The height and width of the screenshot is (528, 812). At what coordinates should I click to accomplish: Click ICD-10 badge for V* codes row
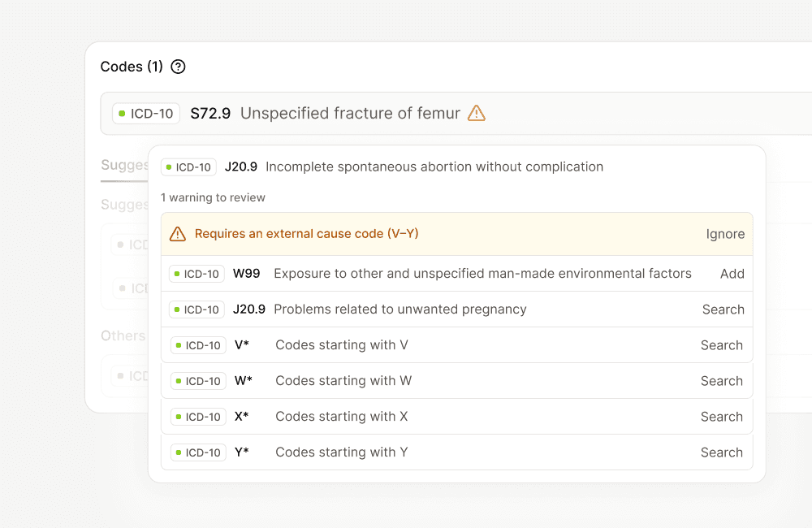[x=198, y=345]
